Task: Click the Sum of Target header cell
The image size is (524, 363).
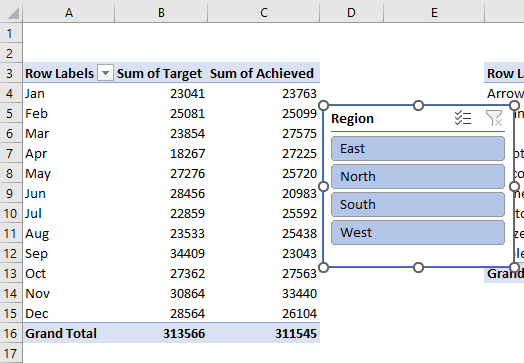Action: coord(161,73)
